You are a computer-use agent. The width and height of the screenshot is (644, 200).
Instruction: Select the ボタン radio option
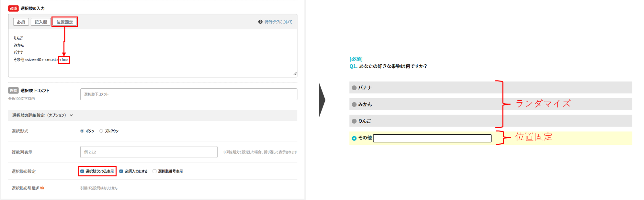point(82,131)
